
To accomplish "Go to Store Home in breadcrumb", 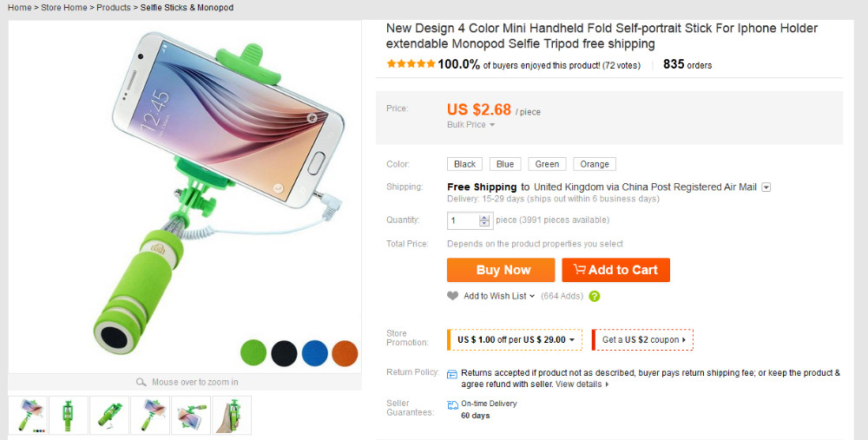I will click(64, 8).
